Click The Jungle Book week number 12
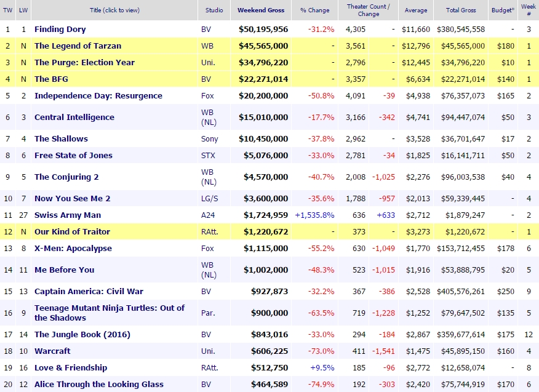Image resolution: width=539 pixels, height=392 pixels. [529, 334]
